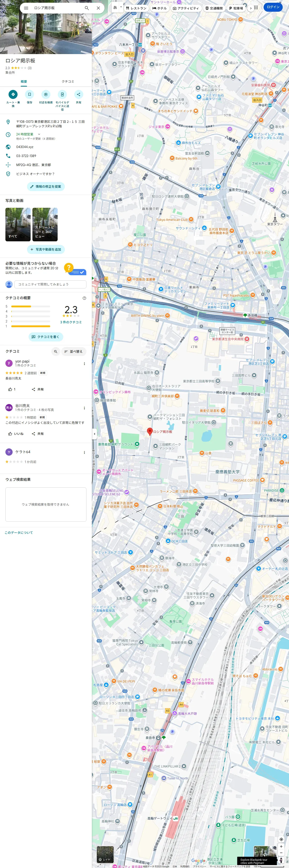Open the Google apps grid icon
This screenshot has height=868, width=289.
tap(256, 7)
